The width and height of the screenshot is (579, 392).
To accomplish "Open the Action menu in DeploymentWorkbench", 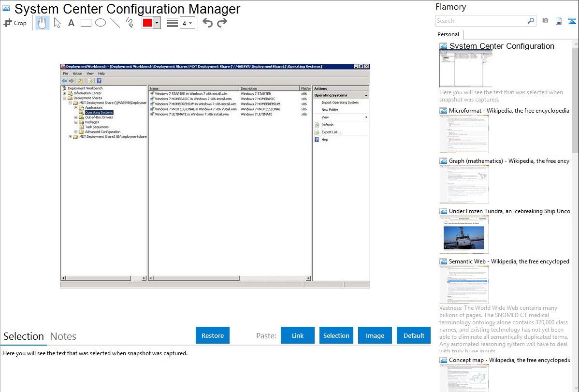I will pos(77,73).
